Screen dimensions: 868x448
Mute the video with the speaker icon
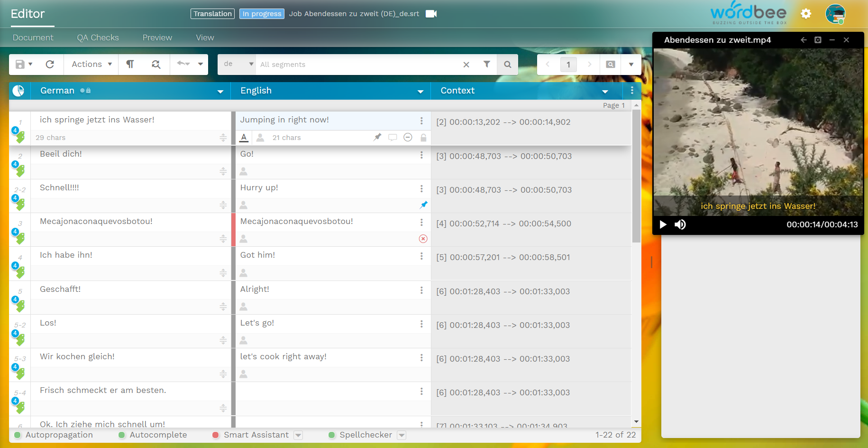[680, 224]
